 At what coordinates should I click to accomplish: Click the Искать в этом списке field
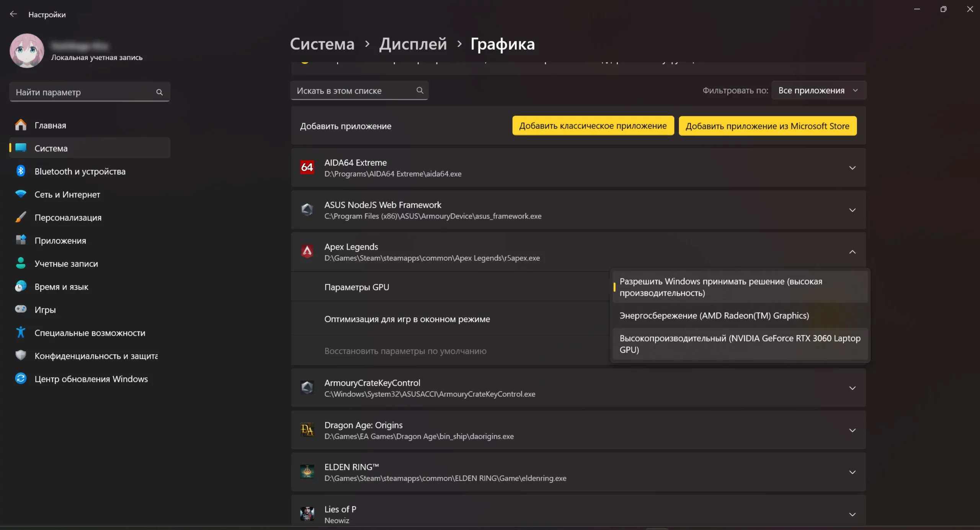(x=354, y=91)
